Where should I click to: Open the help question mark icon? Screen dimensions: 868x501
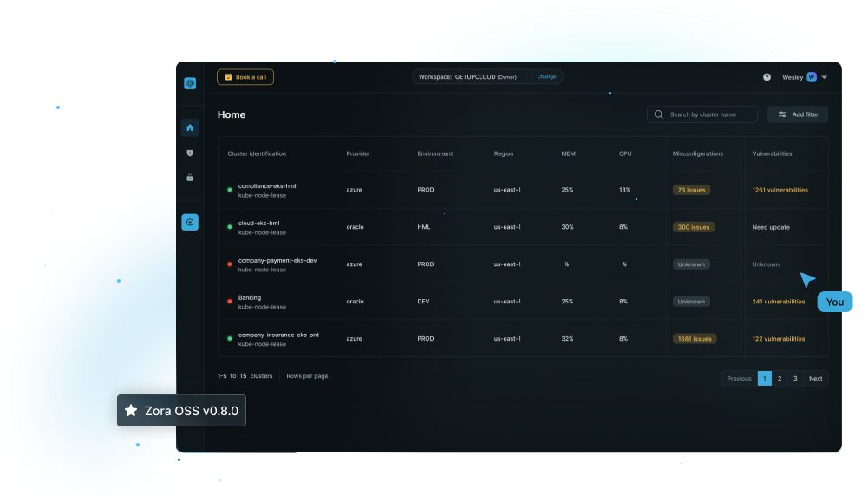(x=767, y=77)
